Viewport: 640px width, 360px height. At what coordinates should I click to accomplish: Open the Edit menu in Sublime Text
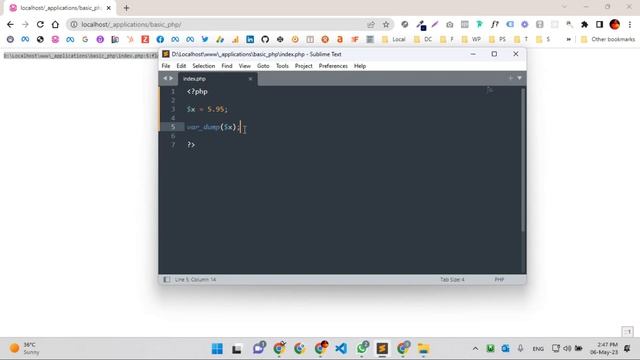coord(181,66)
